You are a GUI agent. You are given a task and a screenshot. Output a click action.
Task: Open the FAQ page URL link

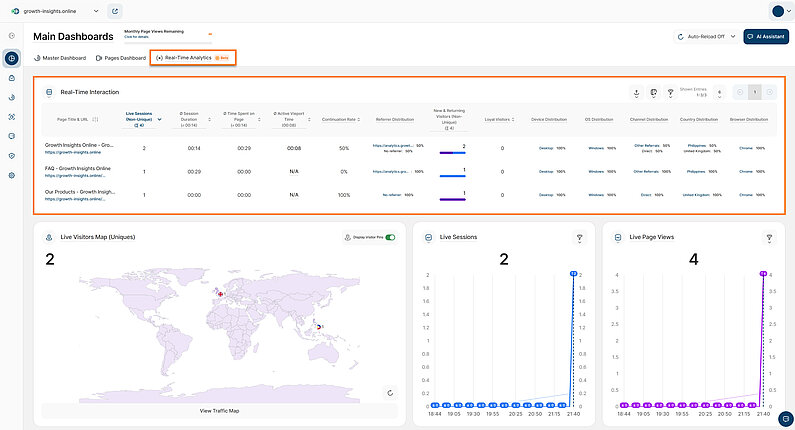[x=75, y=176]
